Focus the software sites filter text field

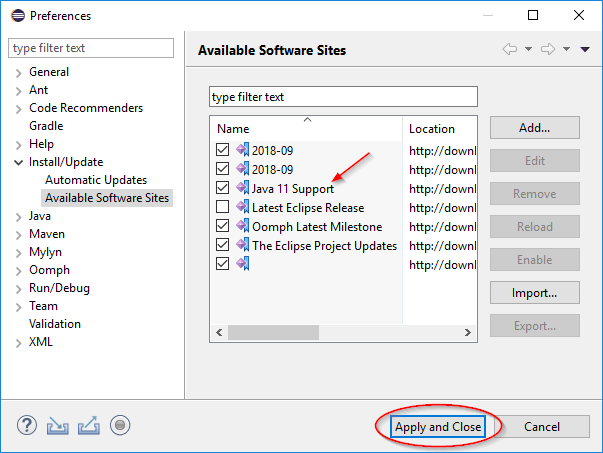pyautogui.click(x=343, y=97)
